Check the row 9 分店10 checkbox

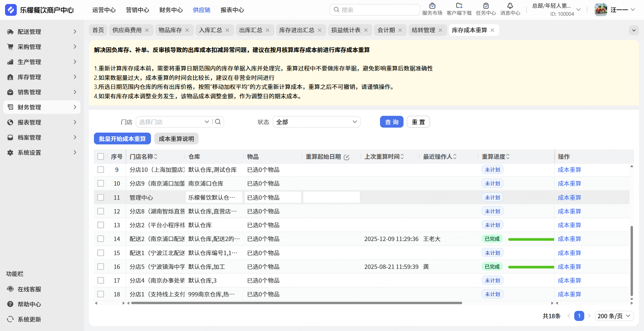(101, 170)
